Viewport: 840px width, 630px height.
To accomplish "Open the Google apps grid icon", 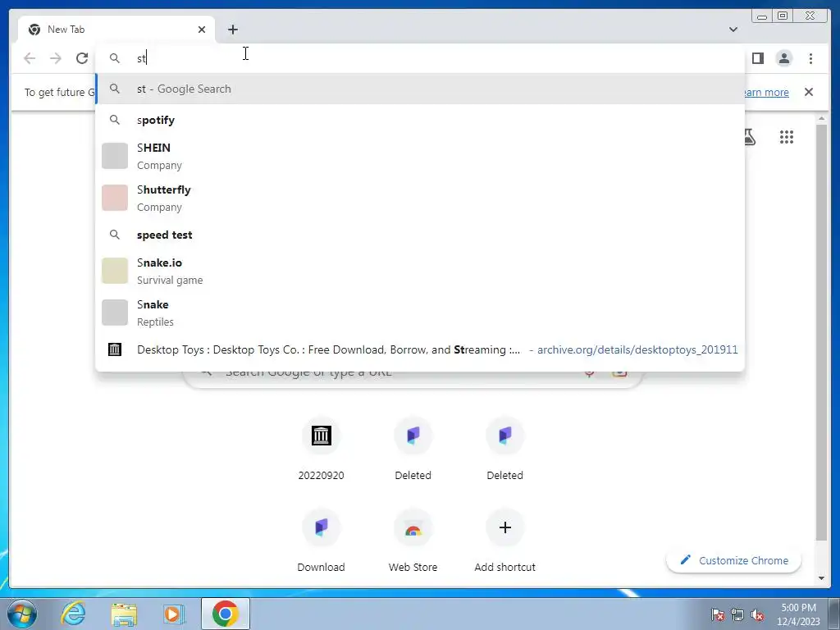I will 787,137.
